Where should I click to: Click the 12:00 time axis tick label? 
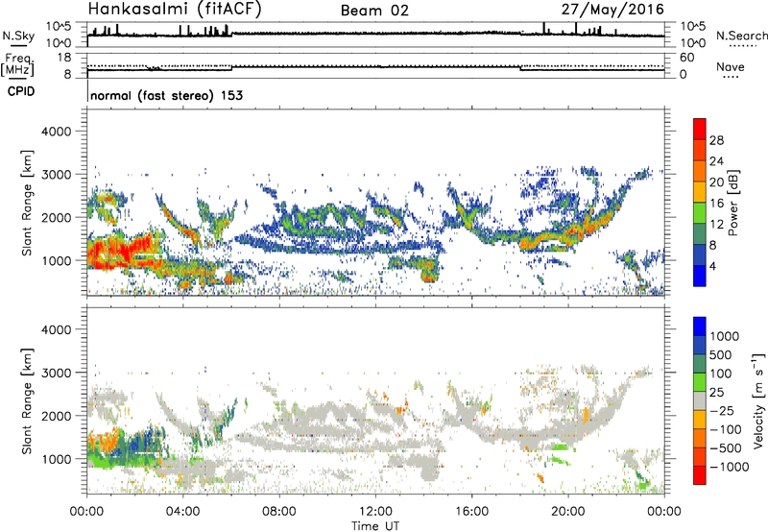375,512
